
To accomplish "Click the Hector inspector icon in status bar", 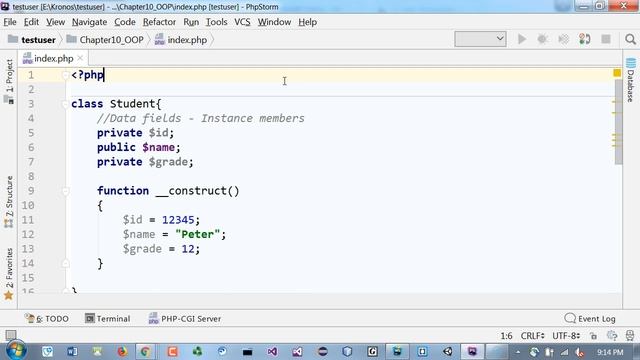I will (630, 336).
